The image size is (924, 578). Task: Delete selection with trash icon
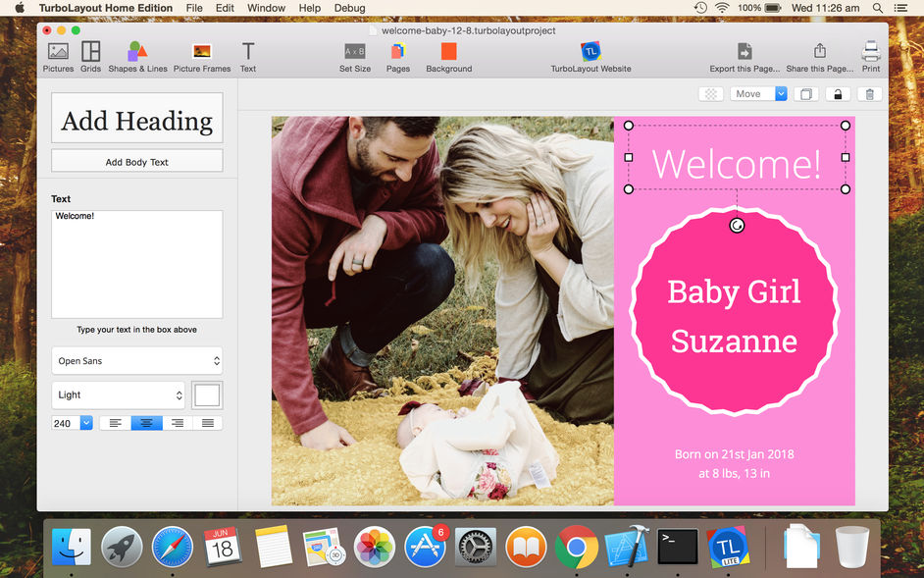pos(869,94)
